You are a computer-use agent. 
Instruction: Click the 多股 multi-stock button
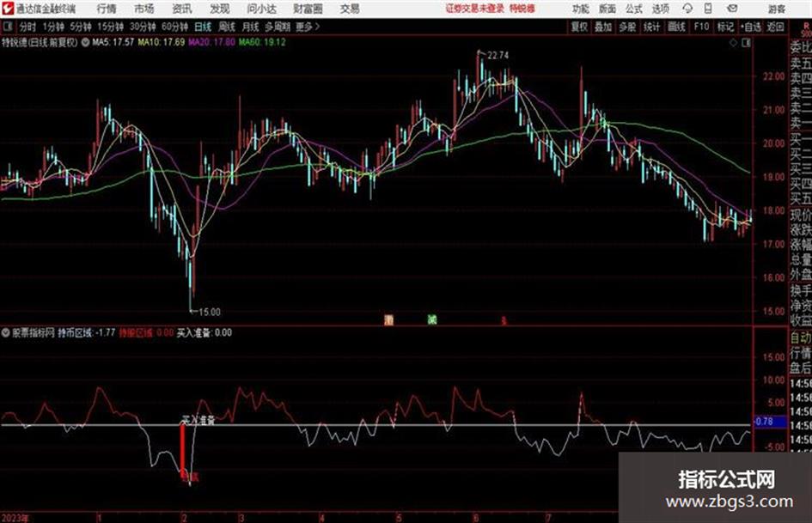pos(627,27)
